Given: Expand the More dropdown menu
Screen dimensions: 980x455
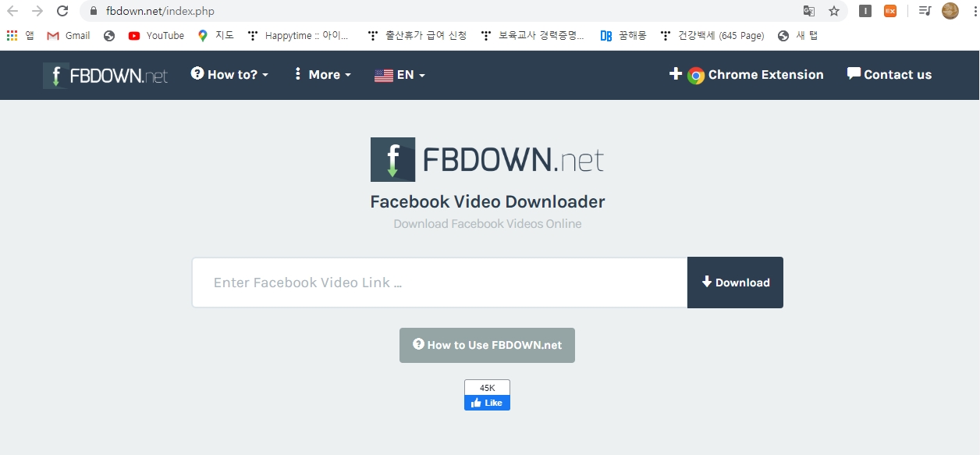Looking at the screenshot, I should click(x=322, y=75).
